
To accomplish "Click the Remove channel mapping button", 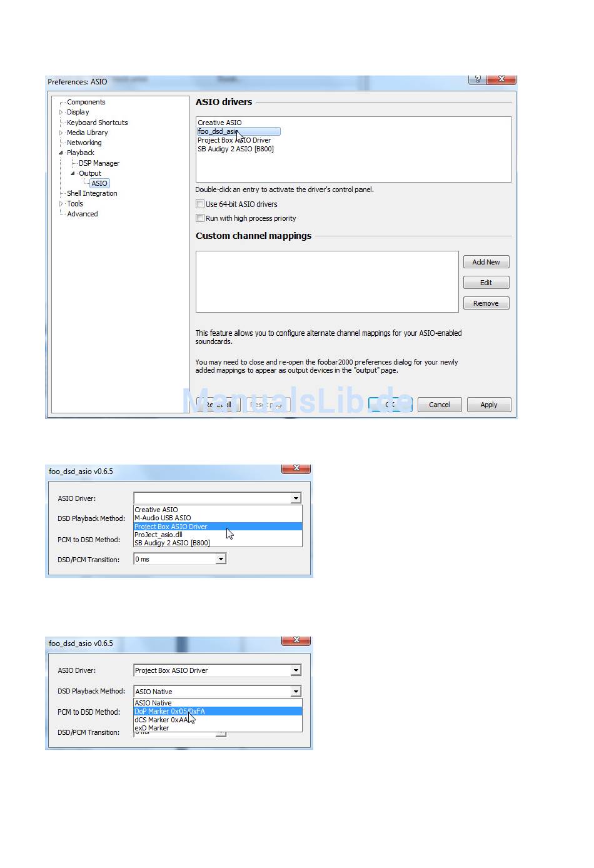I will [486, 303].
